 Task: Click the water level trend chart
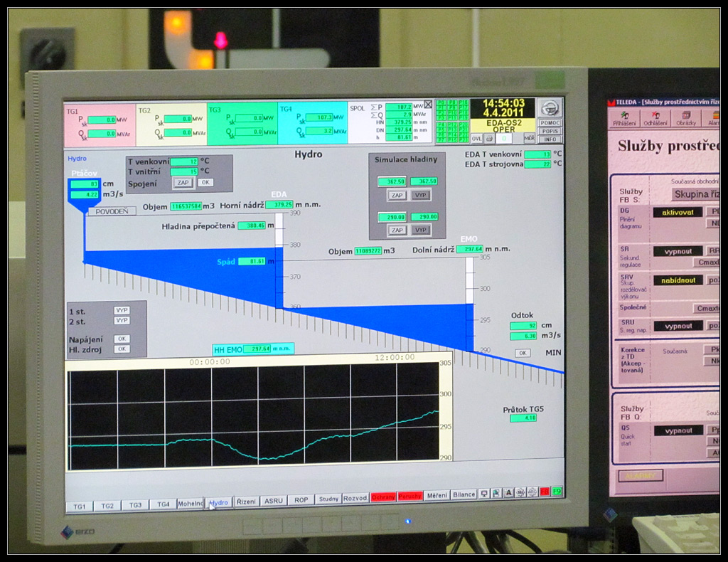pyautogui.click(x=253, y=415)
